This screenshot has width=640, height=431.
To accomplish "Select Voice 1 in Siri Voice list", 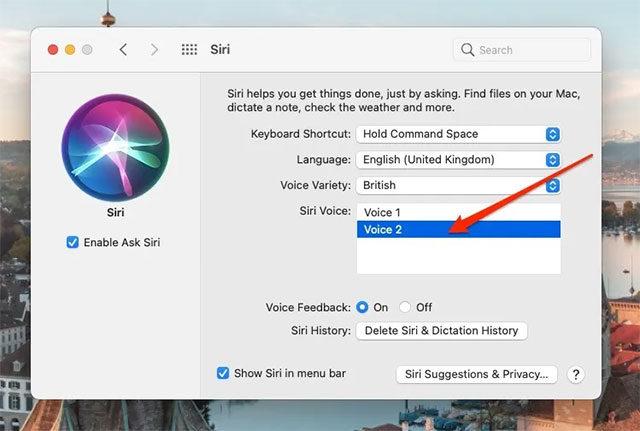I will (458, 212).
